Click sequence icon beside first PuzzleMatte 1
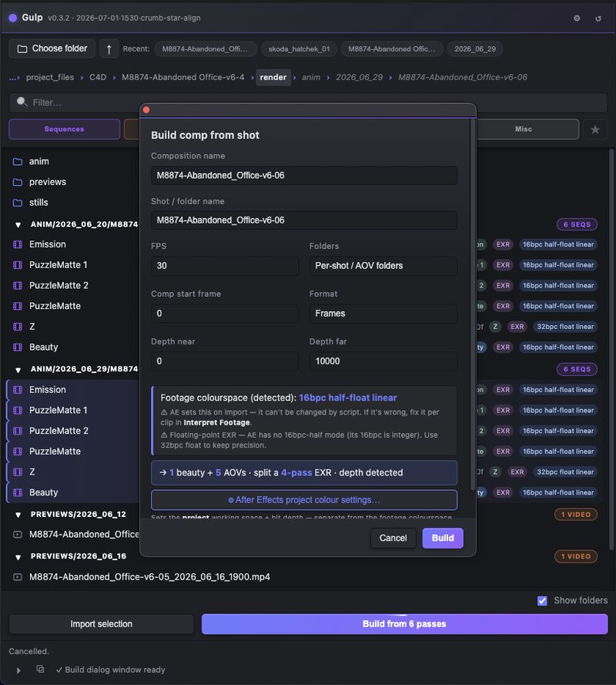Viewport: 616px width, 685px height. (x=18, y=265)
